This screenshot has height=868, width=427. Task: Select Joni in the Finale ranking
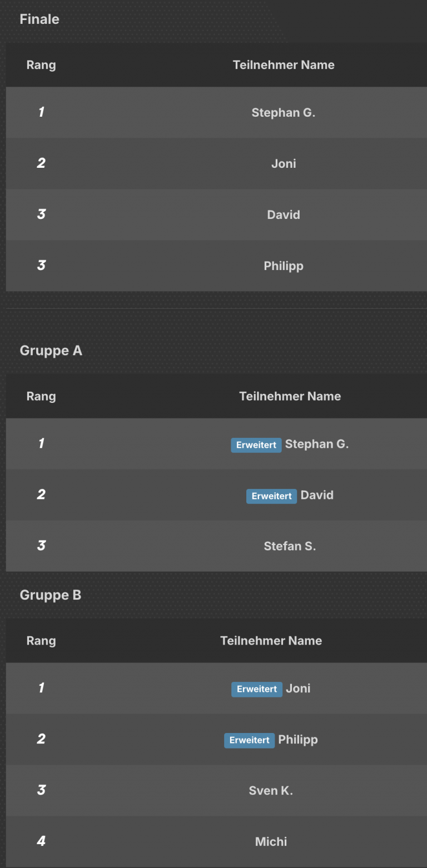pyautogui.click(x=283, y=164)
